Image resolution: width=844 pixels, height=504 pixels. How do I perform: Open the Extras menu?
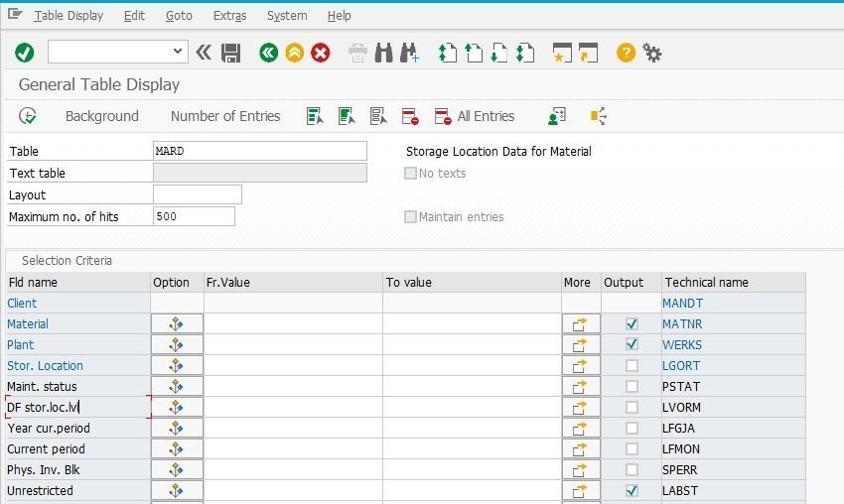pyautogui.click(x=229, y=16)
